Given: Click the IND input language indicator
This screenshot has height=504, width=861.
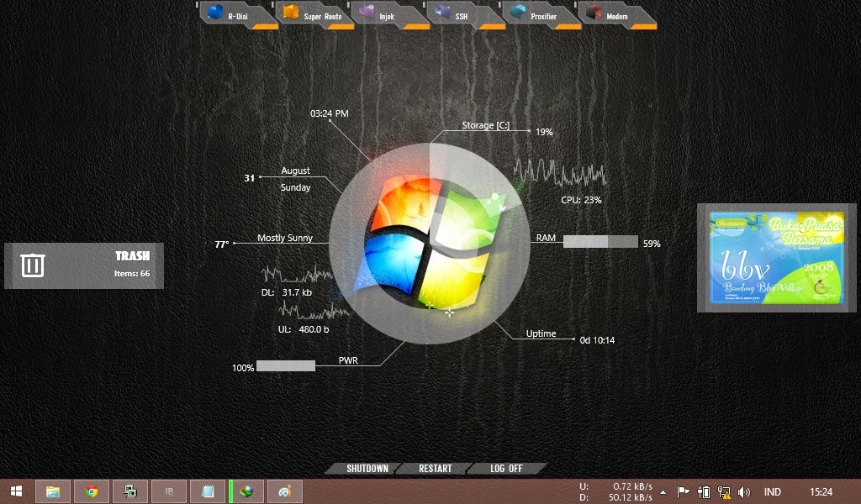Looking at the screenshot, I should click(772, 492).
